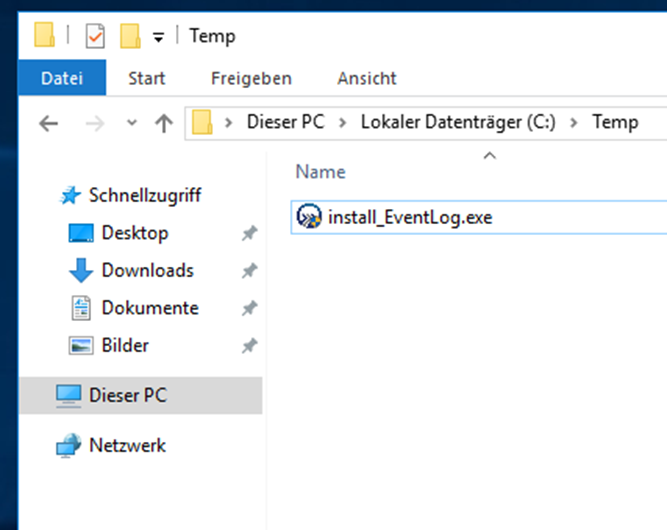Click the Temp breadcrumb in address bar
The width and height of the screenshot is (667, 530).
coord(615,122)
